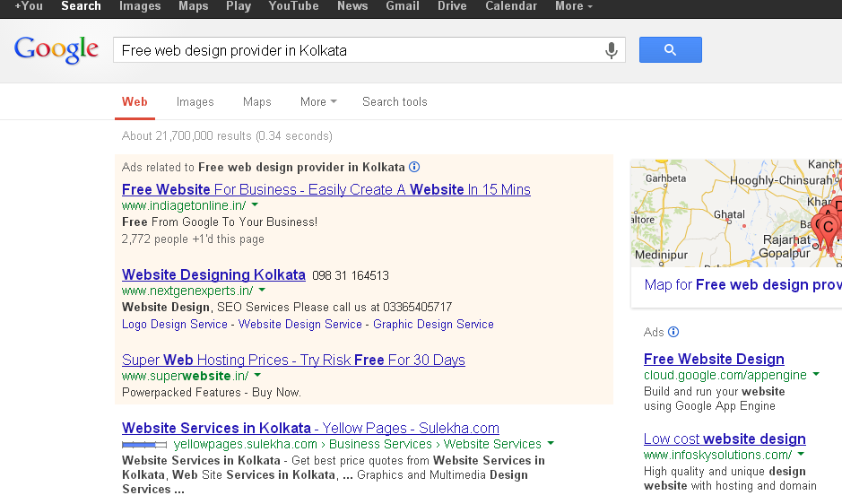The height and width of the screenshot is (504, 842).
Task: Click the microphone voice search icon
Action: tap(611, 50)
